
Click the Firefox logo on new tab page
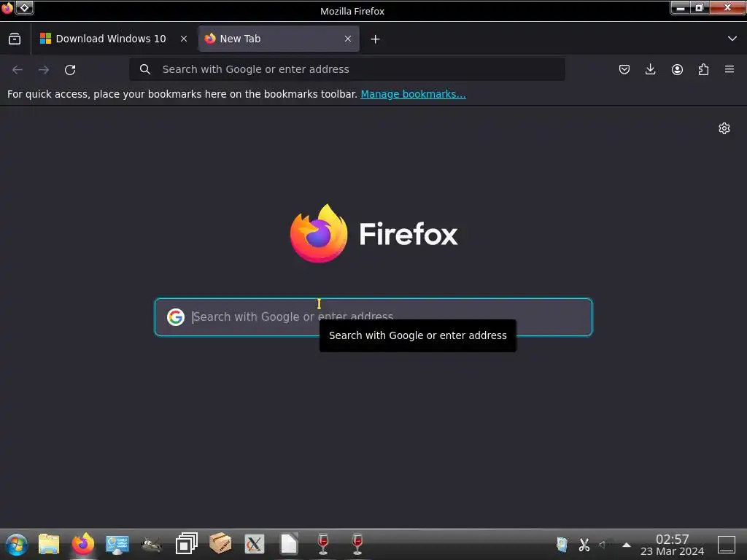[319, 233]
